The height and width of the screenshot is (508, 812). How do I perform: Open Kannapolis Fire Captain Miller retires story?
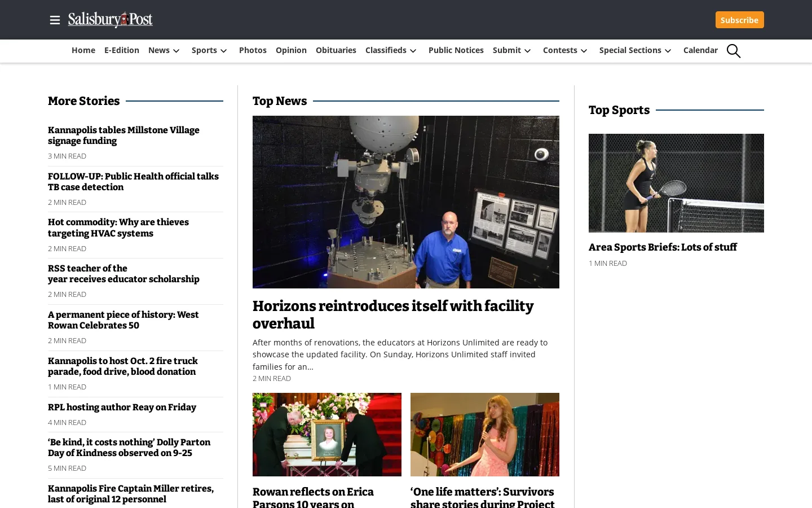131,494
